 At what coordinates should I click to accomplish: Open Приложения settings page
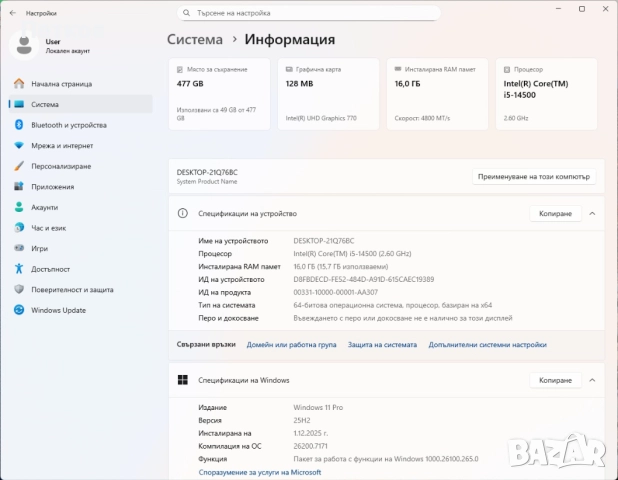point(52,186)
